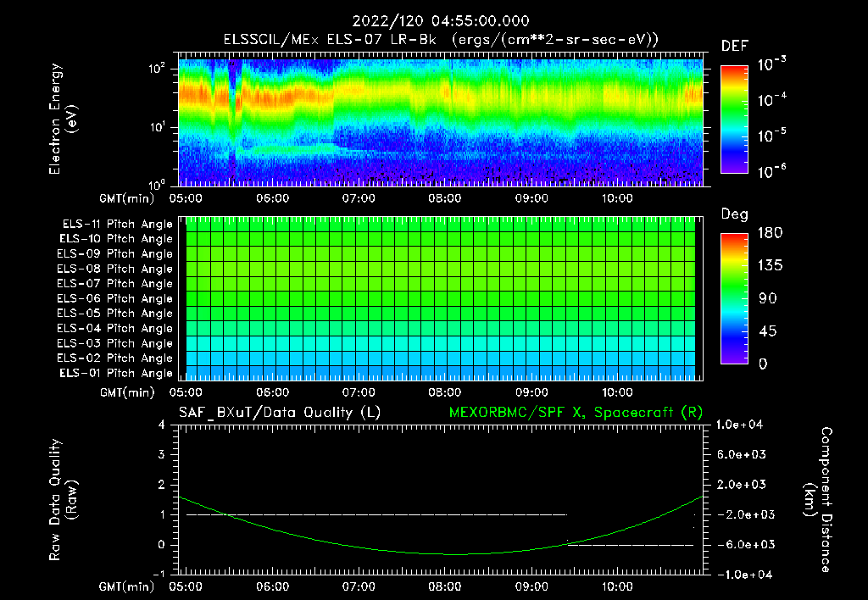Click the 180 value on the Deg scale
868x600 pixels.
(x=770, y=233)
